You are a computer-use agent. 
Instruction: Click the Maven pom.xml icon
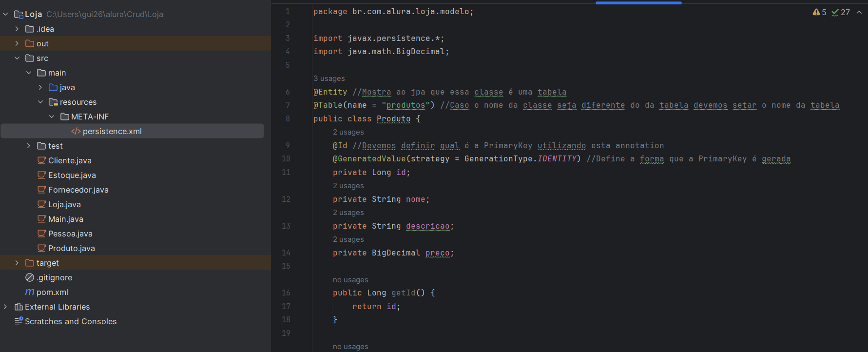pyautogui.click(x=30, y=292)
